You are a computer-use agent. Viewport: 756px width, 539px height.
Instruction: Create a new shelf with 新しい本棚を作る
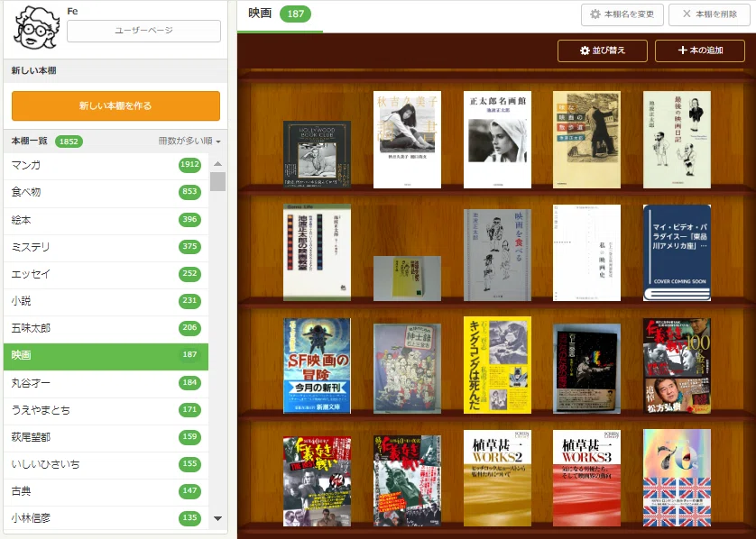point(115,106)
